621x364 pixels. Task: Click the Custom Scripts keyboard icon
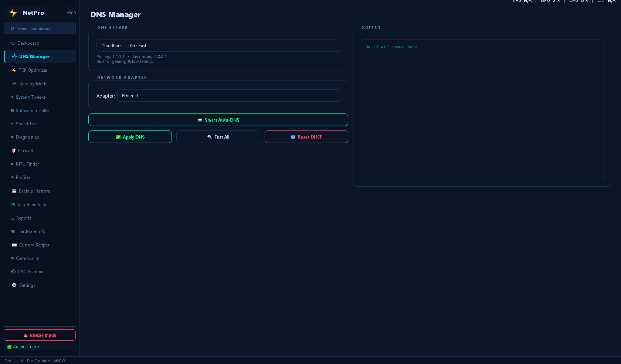(14, 245)
